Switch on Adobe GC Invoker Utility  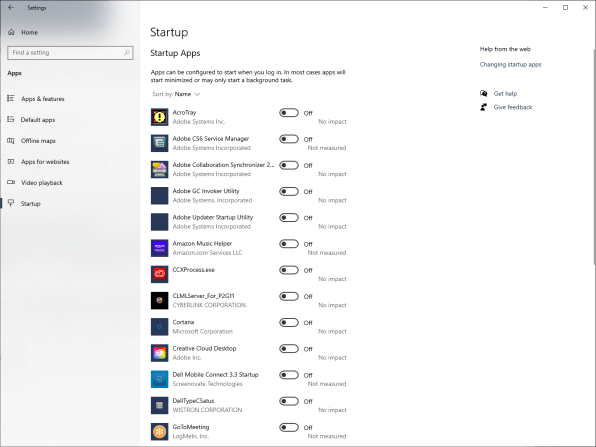point(289,192)
